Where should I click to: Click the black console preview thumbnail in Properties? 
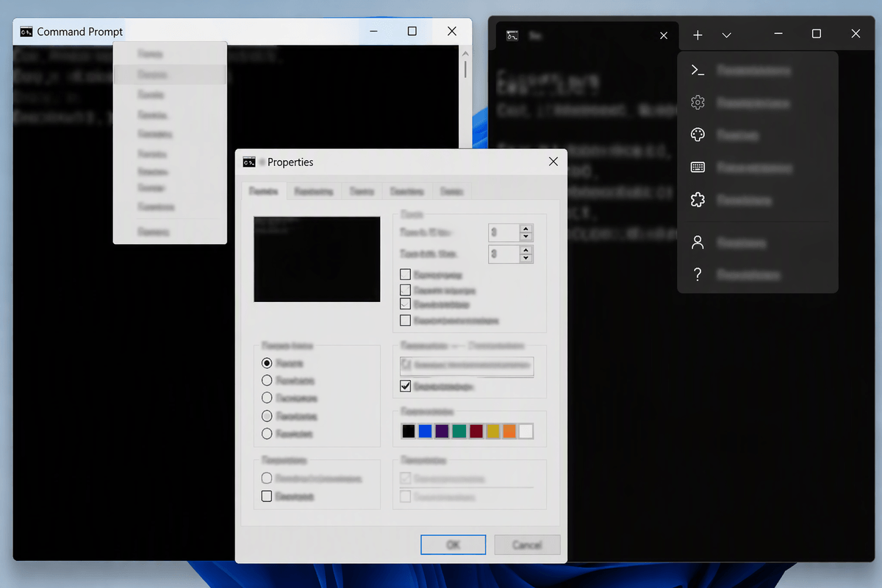point(317,259)
